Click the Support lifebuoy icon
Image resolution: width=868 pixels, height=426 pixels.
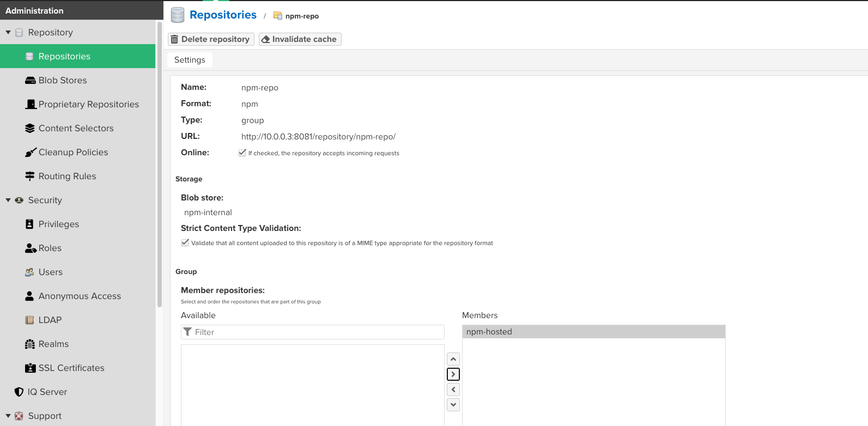click(19, 416)
